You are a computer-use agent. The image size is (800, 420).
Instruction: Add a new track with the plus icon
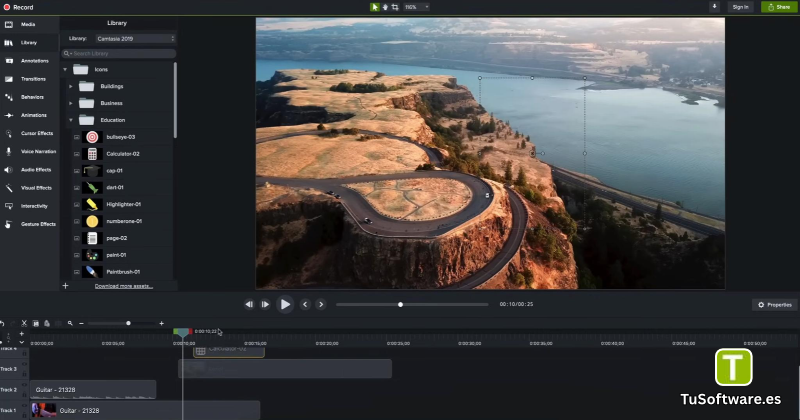click(21, 334)
